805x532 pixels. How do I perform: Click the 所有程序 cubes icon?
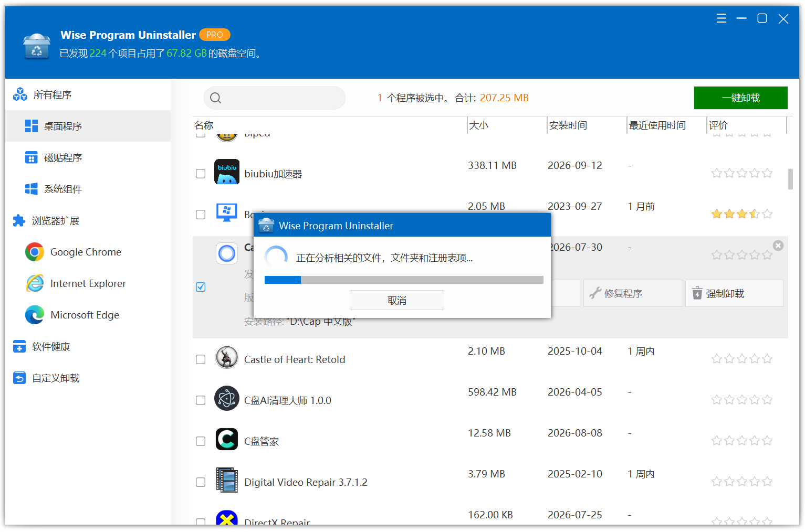(20, 94)
